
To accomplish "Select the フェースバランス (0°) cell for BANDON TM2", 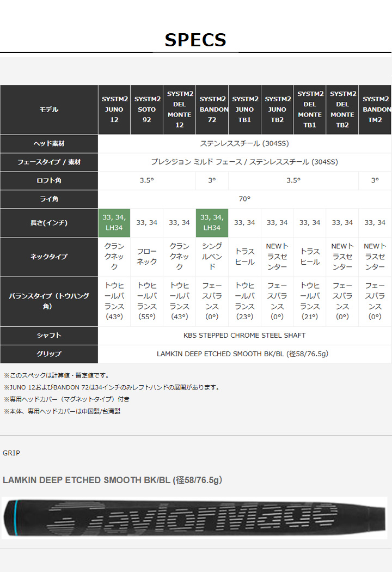I will pos(375,301).
